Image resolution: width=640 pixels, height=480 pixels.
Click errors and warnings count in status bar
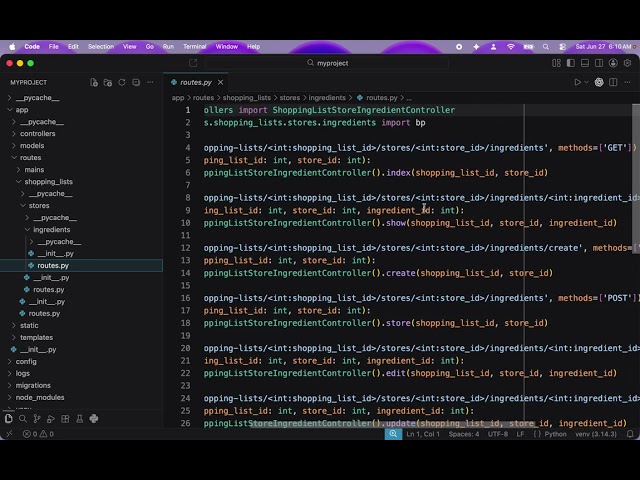38,434
